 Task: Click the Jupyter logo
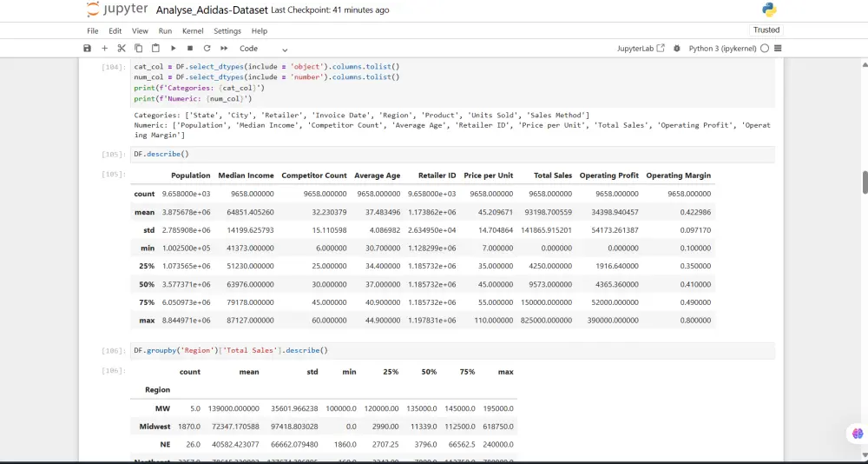coord(117,10)
